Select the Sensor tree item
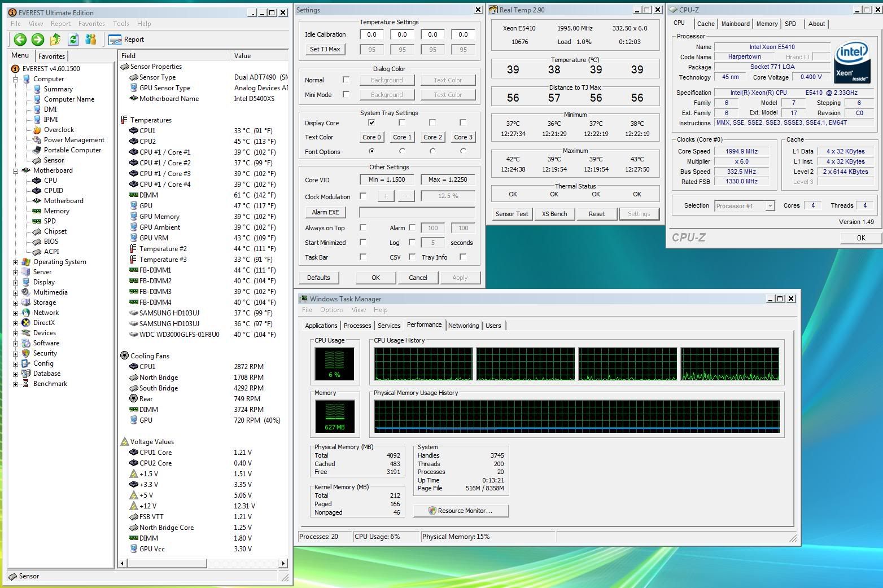Image resolution: width=883 pixels, height=588 pixels. 54,160
